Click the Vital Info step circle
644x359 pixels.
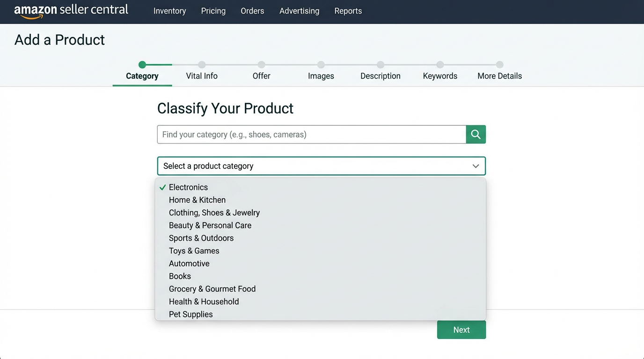[x=201, y=65]
